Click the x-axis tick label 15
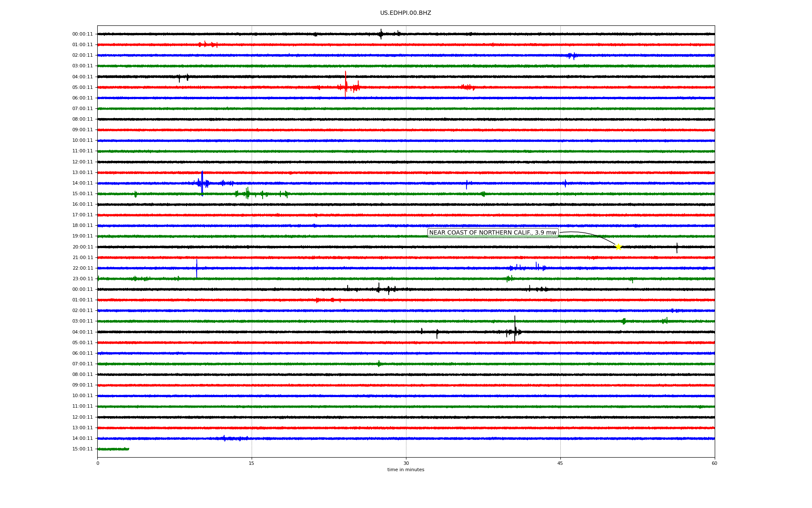 pos(252,463)
